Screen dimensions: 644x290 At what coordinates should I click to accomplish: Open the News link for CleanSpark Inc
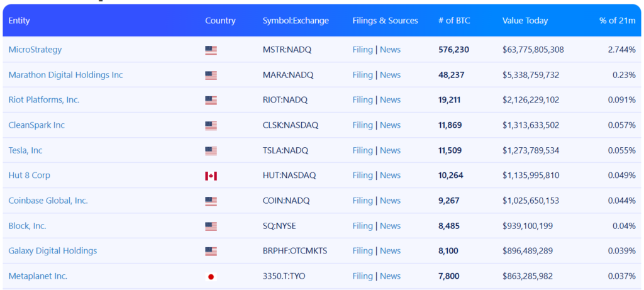(390, 125)
